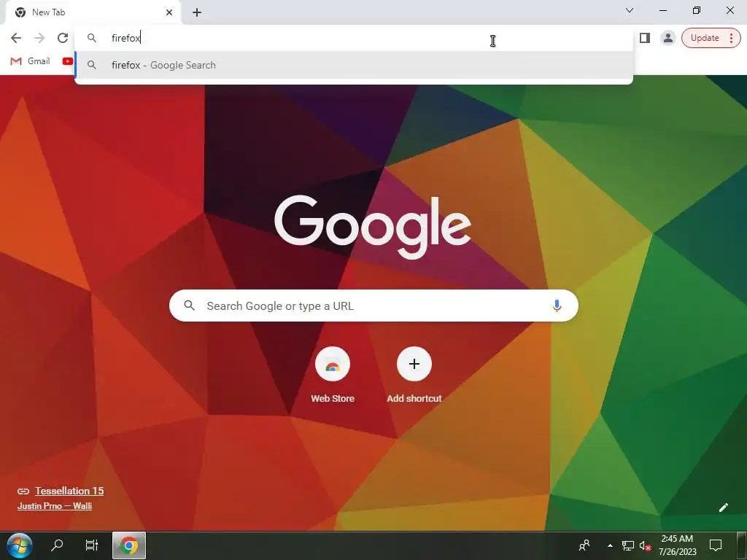747x560 pixels.
Task: Open the clock showing 2:45 AM
Action: (x=677, y=545)
